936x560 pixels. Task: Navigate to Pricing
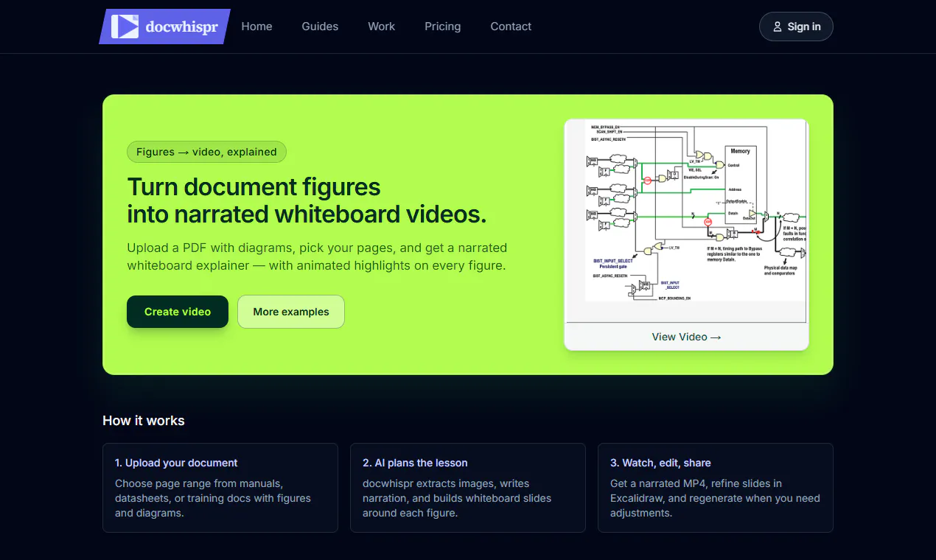click(x=442, y=27)
